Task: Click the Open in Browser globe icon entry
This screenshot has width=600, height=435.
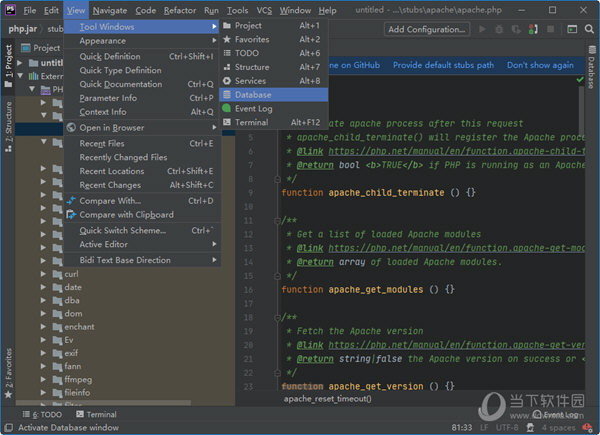Action: [x=142, y=127]
